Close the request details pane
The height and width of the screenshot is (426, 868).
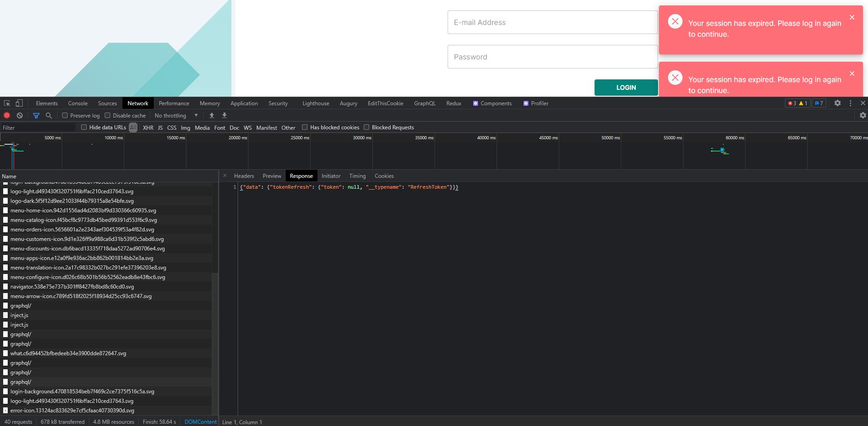(x=225, y=176)
